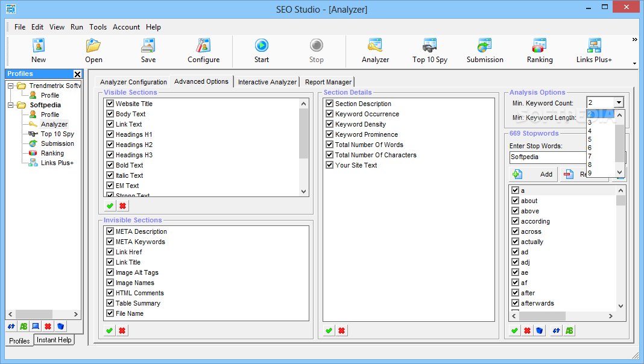This screenshot has width=644, height=364.
Task: Open a file with the Open toolbar icon
Action: [x=93, y=51]
